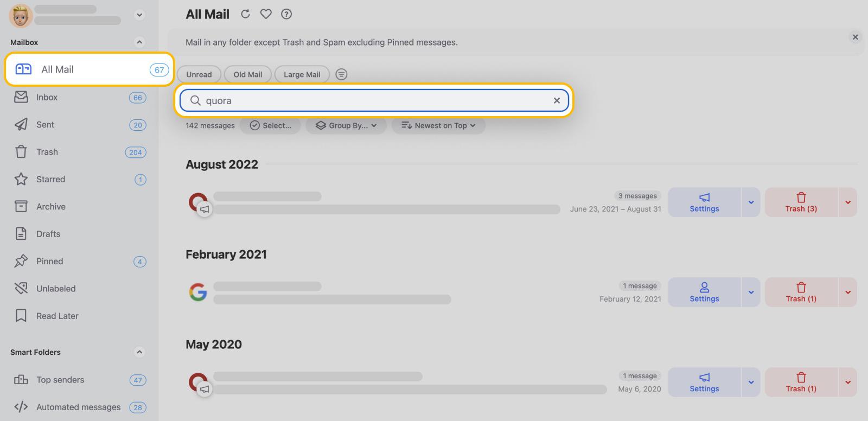Expand Trash arrow for February 2021 row
The height and width of the screenshot is (421, 868).
[848, 292]
